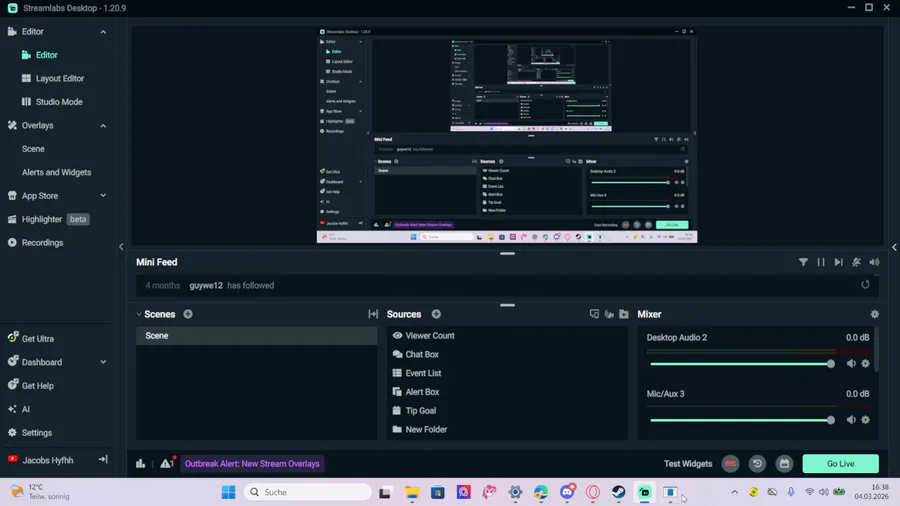Expand the Dashboard menu chevron
Image resolution: width=900 pixels, height=506 pixels.
click(x=103, y=362)
